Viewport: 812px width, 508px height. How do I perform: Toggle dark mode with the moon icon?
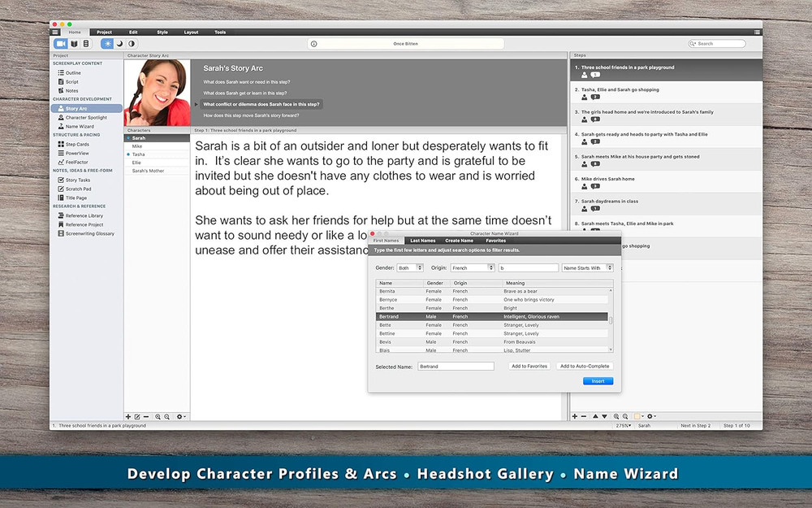(x=119, y=43)
